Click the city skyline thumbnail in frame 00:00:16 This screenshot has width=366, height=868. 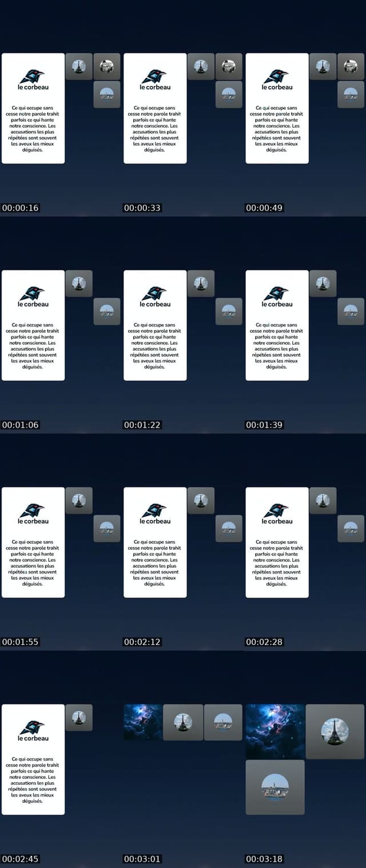coord(107,94)
